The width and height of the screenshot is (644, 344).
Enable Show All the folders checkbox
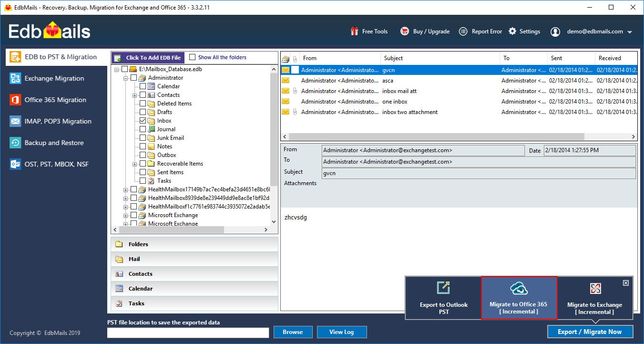click(193, 57)
